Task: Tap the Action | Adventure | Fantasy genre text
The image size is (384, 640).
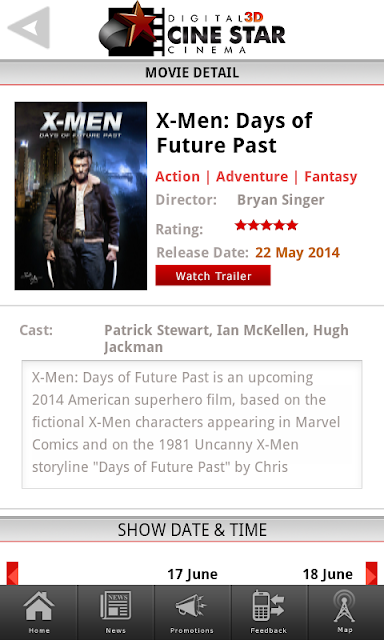Action: (256, 177)
